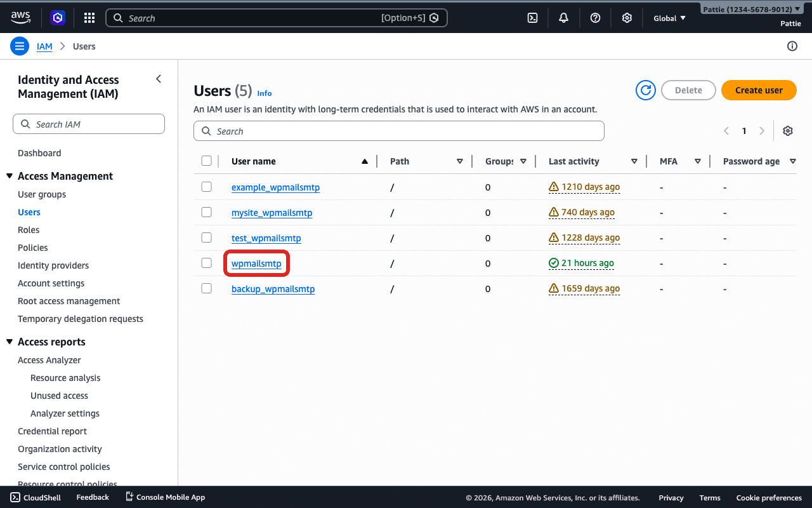Open the AWS console home logo
The image size is (812, 508).
click(21, 18)
